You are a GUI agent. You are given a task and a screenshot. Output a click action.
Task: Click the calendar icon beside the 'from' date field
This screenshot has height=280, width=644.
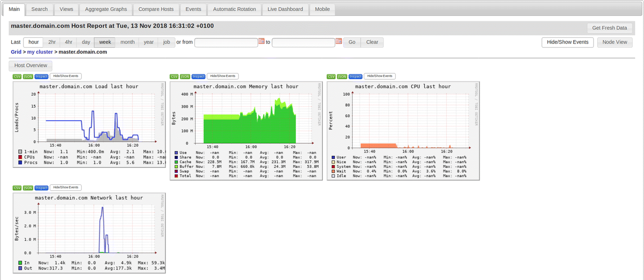[x=261, y=41]
